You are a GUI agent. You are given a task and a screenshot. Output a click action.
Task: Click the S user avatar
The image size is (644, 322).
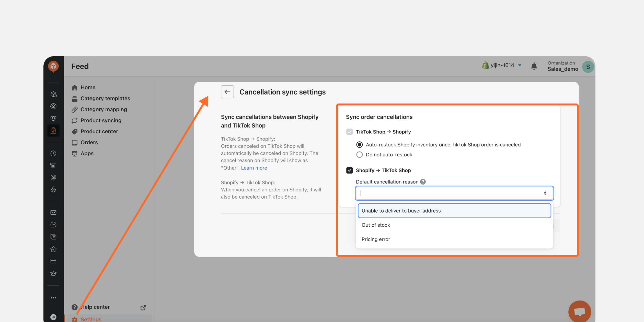(588, 67)
